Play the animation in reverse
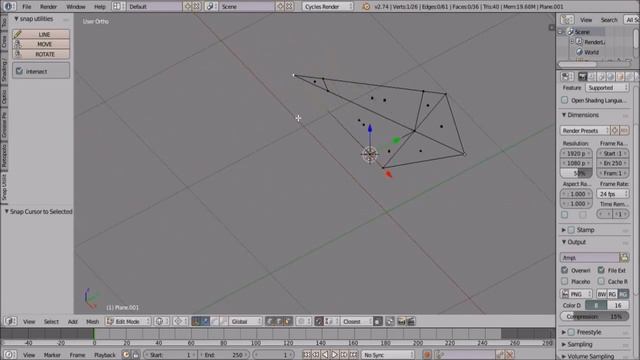 coord(325,355)
